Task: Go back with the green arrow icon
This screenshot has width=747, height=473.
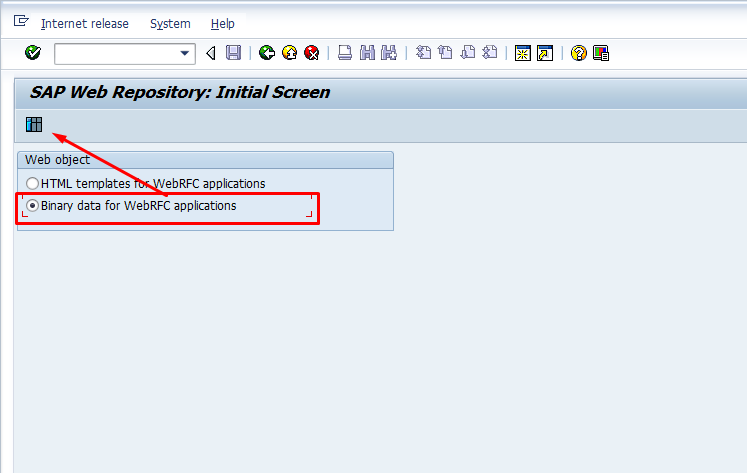Action: [x=267, y=52]
